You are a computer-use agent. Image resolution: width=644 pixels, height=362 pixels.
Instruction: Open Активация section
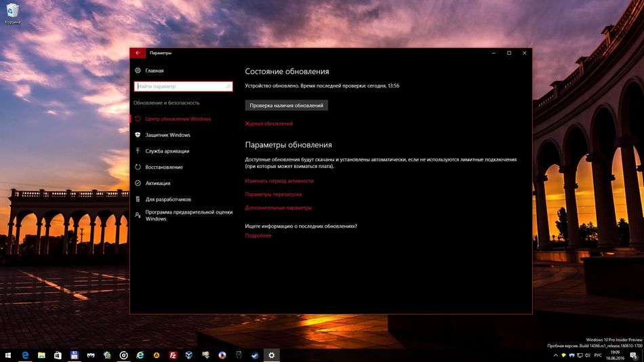click(158, 183)
